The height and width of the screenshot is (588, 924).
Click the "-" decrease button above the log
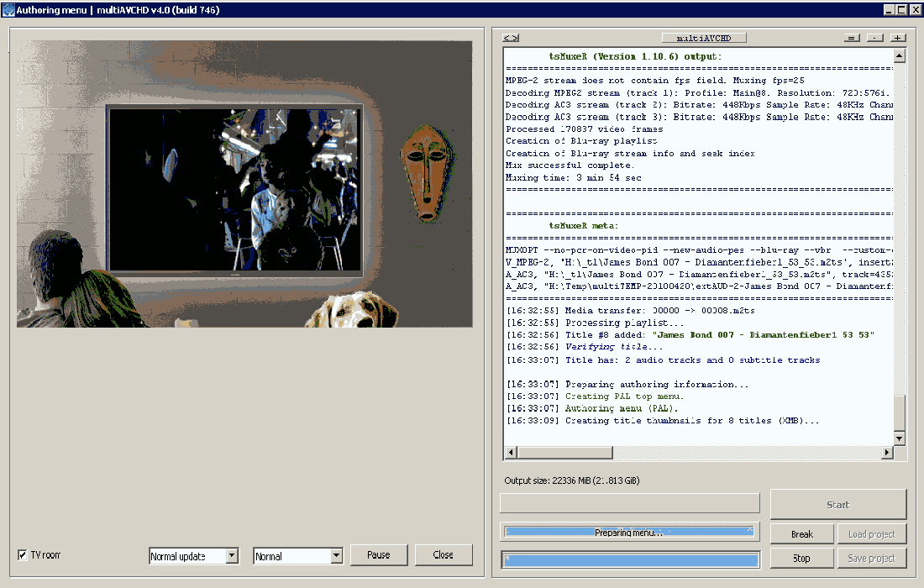pos(875,38)
